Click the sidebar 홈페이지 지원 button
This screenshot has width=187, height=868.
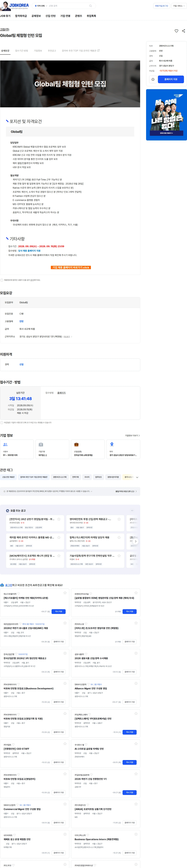pos(170,79)
